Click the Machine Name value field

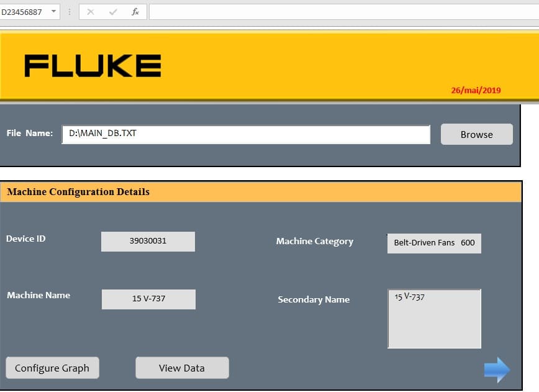(x=148, y=299)
